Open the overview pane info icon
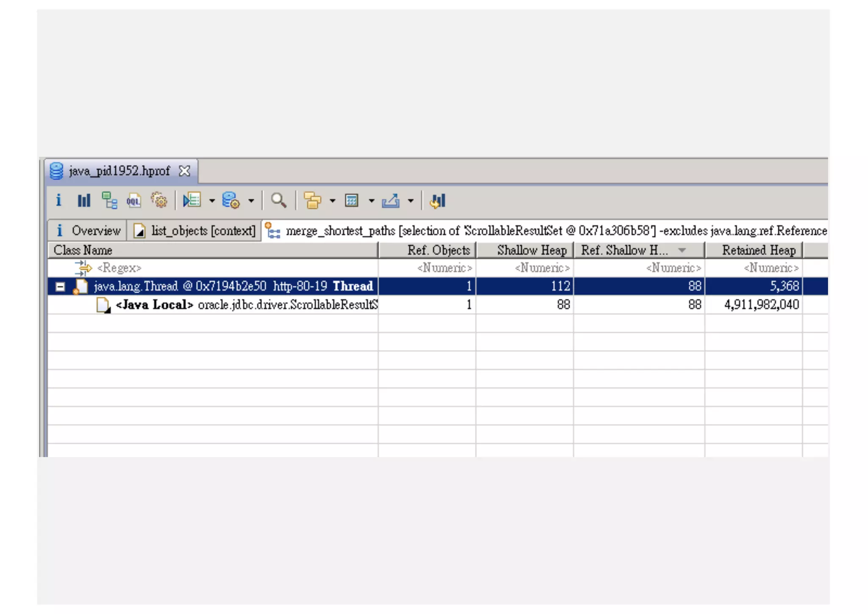The image size is (868, 614). click(58, 200)
